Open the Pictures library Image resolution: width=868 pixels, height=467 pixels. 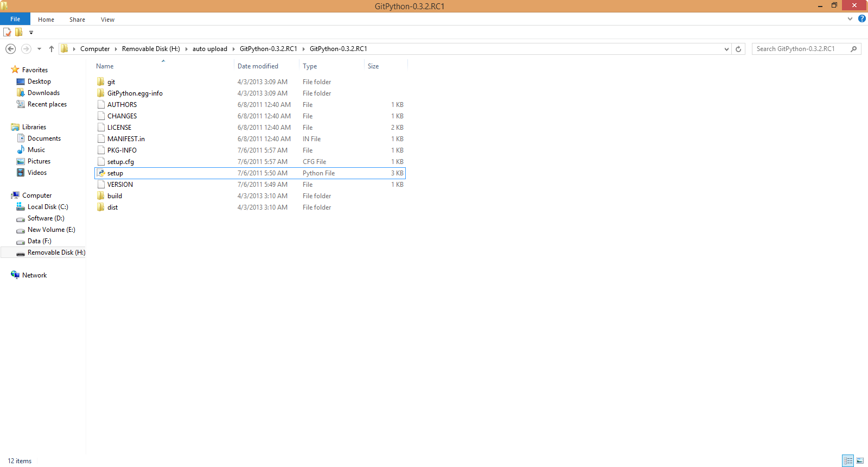coord(39,161)
